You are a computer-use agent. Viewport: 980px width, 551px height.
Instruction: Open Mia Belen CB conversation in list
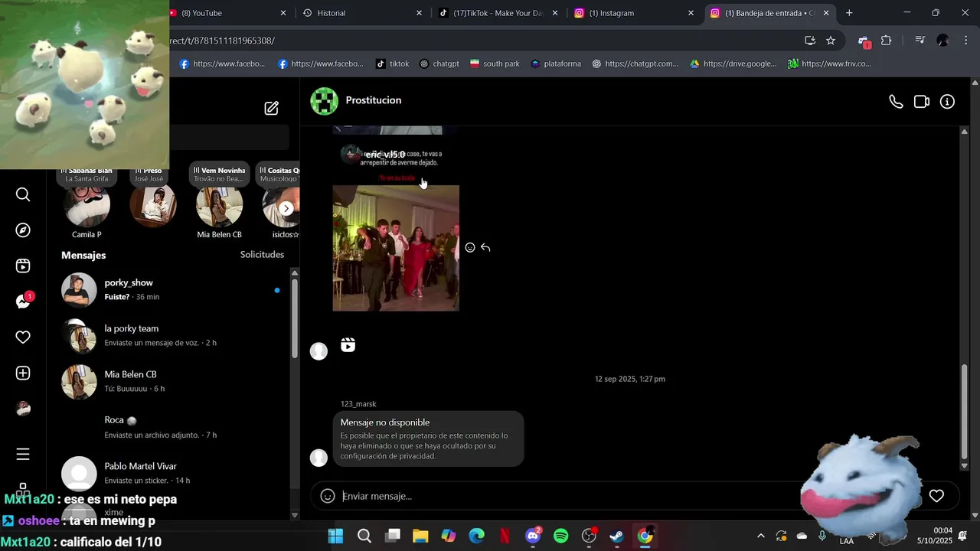pos(172,382)
